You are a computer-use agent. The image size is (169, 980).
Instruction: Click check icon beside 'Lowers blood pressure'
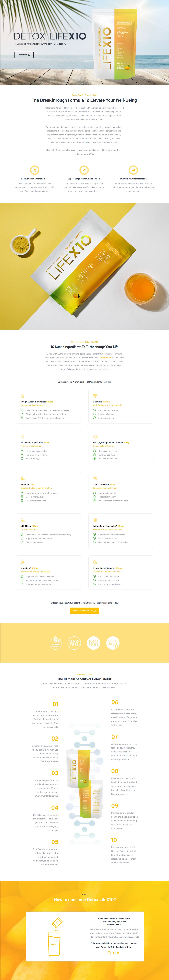(x=94, y=580)
